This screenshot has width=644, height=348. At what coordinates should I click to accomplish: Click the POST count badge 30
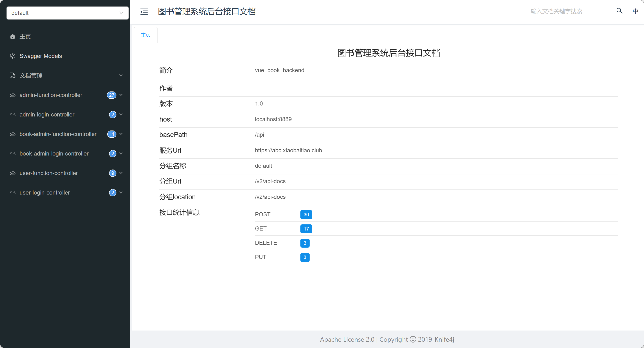[x=306, y=214]
